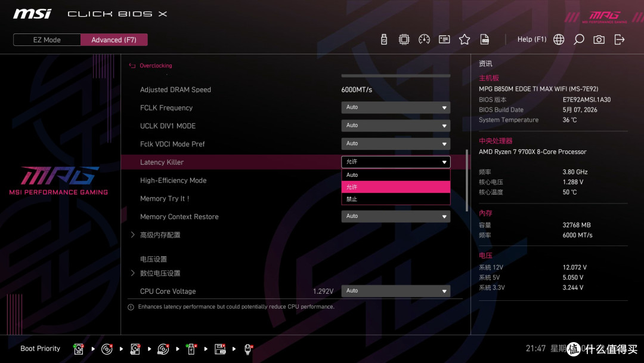
Task: Collapse the Latency Killer dropdown
Action: [x=395, y=162]
